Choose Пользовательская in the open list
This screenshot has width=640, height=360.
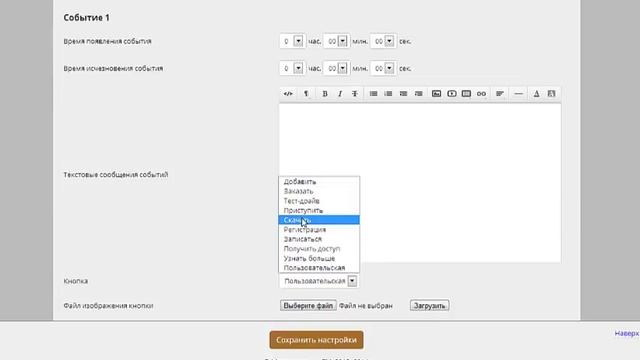pos(319,268)
